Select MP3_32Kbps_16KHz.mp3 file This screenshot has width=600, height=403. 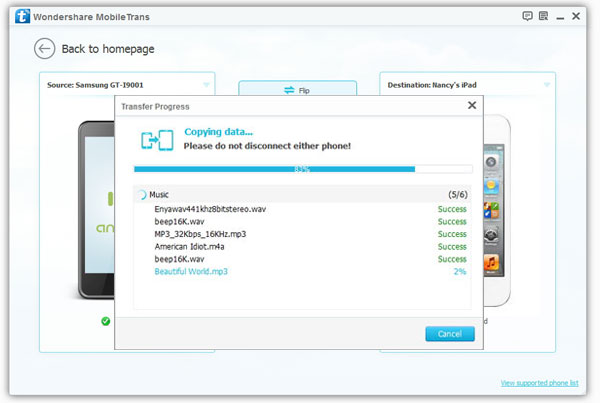(x=200, y=234)
